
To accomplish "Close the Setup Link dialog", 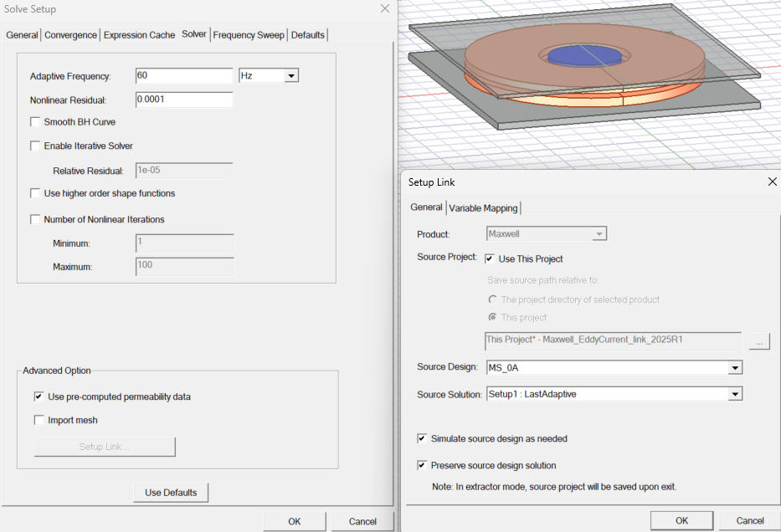I will pyautogui.click(x=772, y=182).
